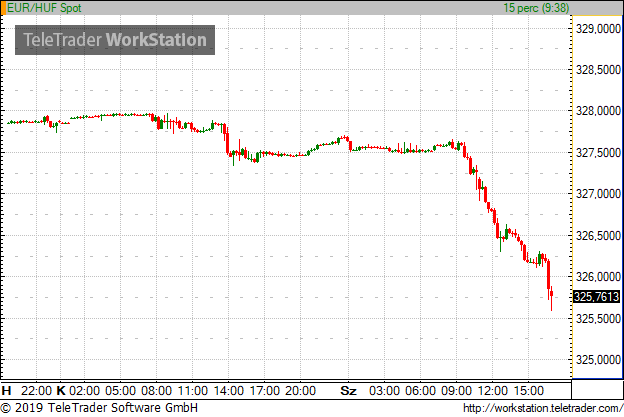The height and width of the screenshot is (417, 624).
Task: Click the 325,0000 price axis label
Action: [x=598, y=360]
